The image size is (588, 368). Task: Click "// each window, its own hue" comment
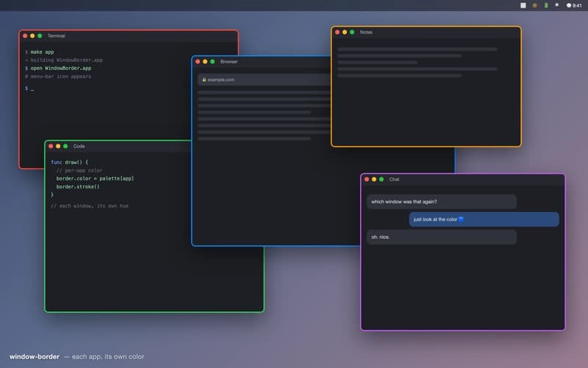[90, 206]
